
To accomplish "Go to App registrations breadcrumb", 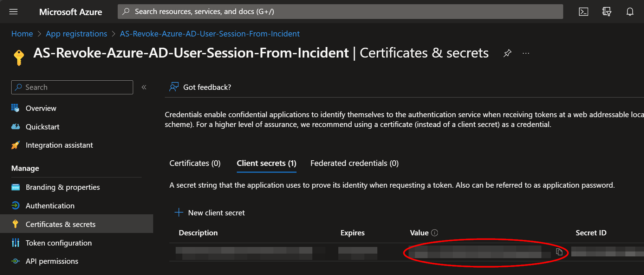I will pos(76,34).
